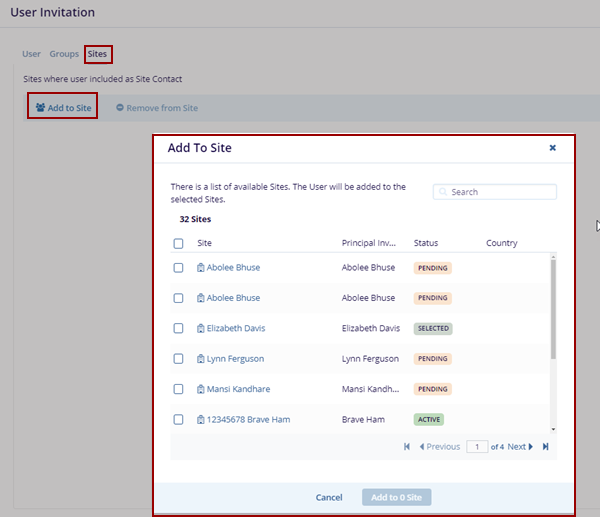This screenshot has width=600, height=517.
Task: Click the site list vertical scrollbar
Action: 553,310
